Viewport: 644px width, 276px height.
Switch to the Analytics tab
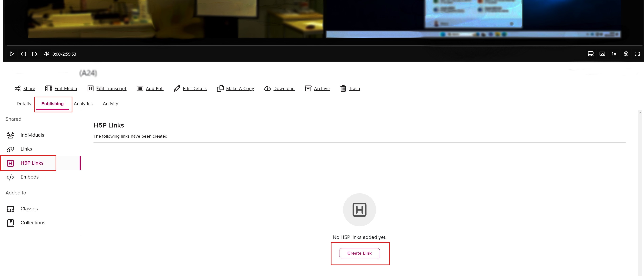click(83, 104)
